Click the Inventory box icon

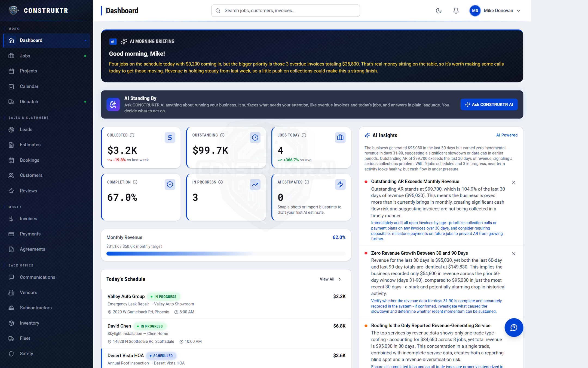click(x=11, y=323)
